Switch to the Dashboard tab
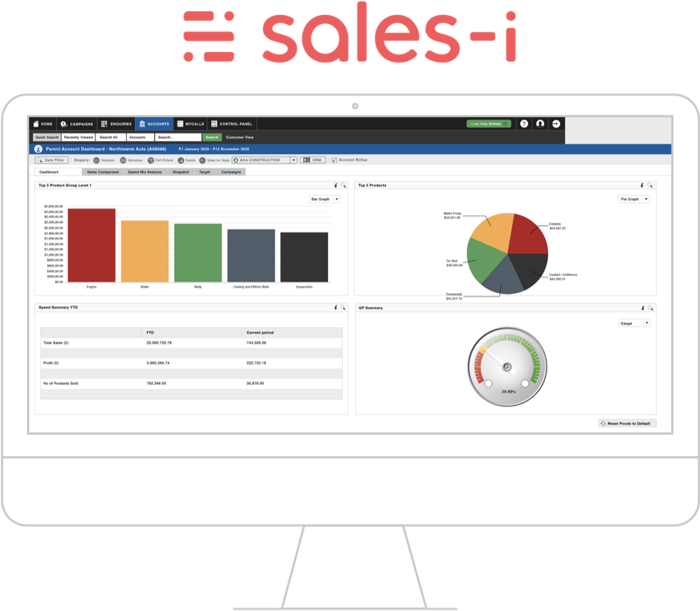 58,172
